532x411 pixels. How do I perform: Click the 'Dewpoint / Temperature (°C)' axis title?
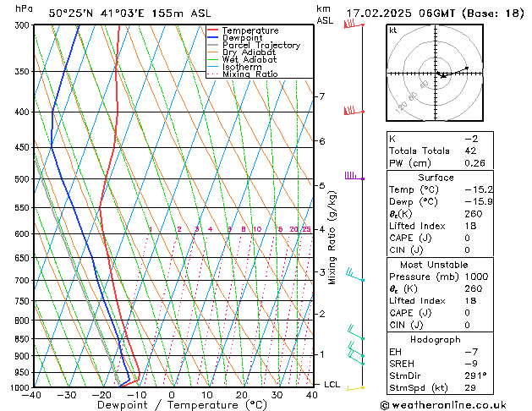click(182, 405)
